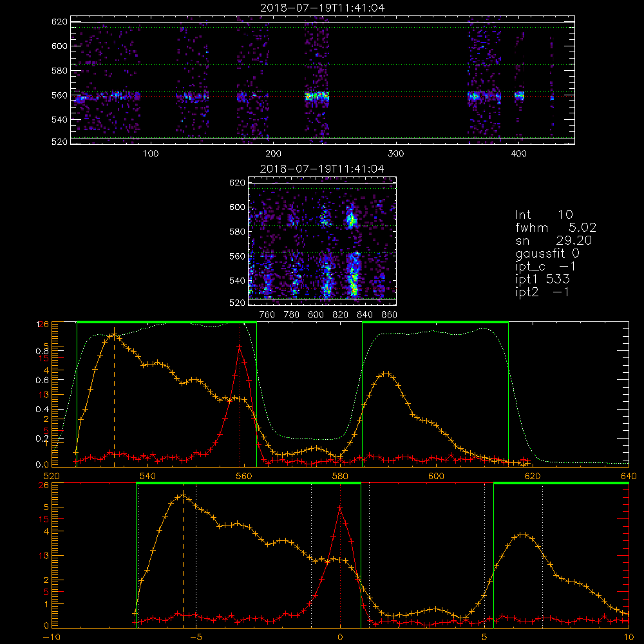Select the 'ipt_c -1' parameter line
This screenshot has height=644, width=644.
click(x=545, y=267)
